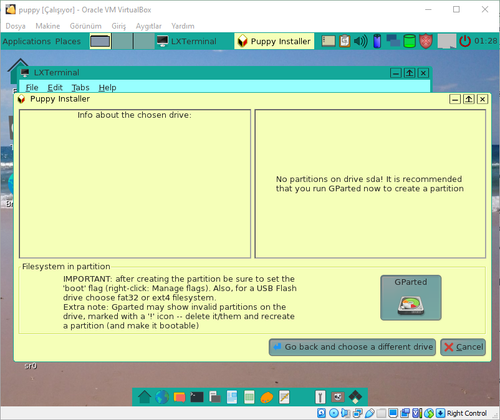Open the Edit menu in LXTerminal
The height and width of the screenshot is (420, 500).
[55, 87]
